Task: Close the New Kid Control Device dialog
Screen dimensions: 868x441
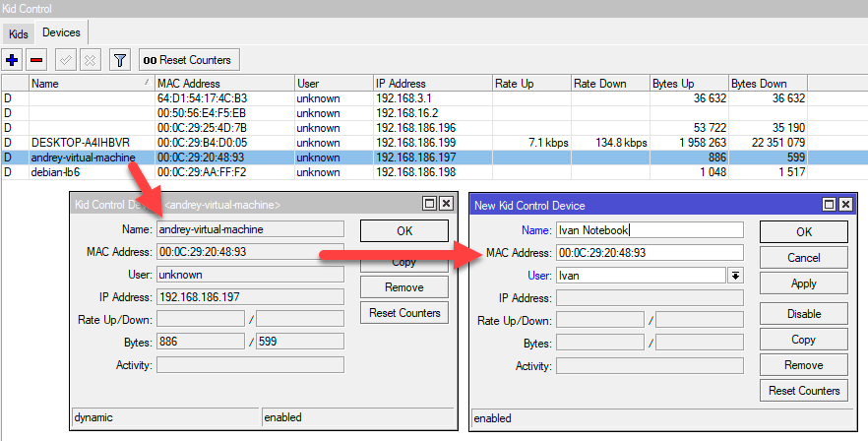Action: 844,205
